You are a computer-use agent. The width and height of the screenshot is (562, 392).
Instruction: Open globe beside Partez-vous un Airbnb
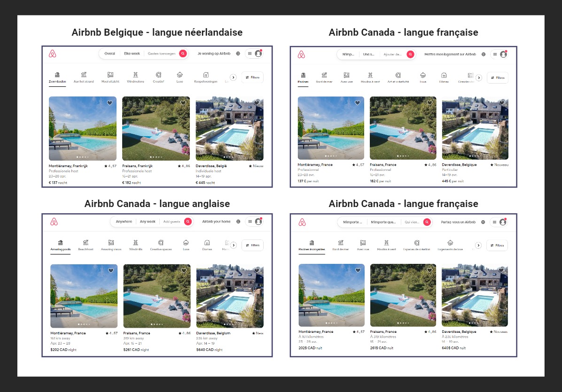483,222
